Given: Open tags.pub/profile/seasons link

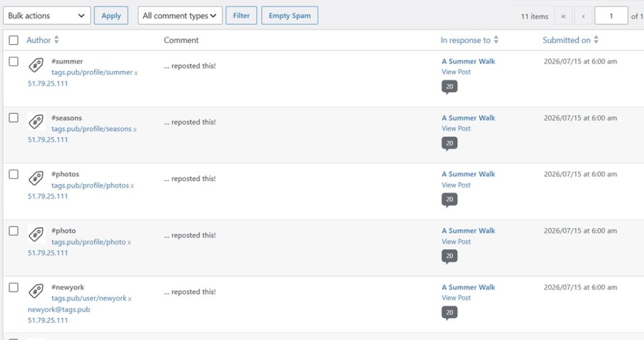Looking at the screenshot, I should point(91,128).
